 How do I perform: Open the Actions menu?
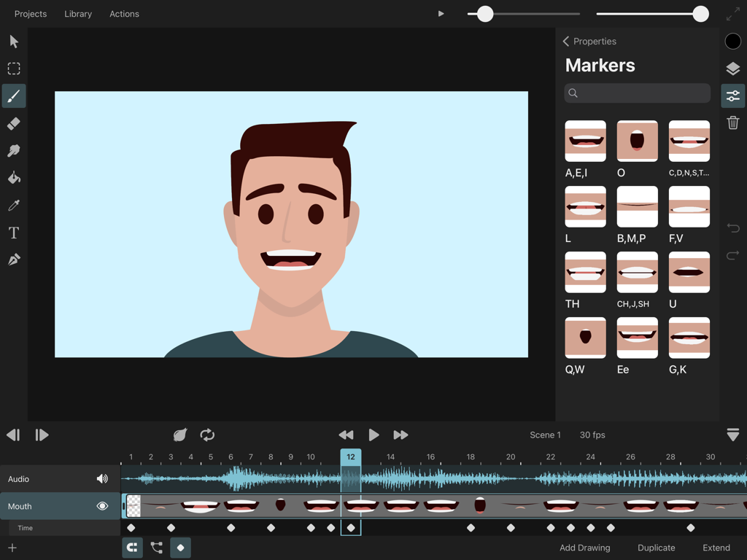point(124,13)
